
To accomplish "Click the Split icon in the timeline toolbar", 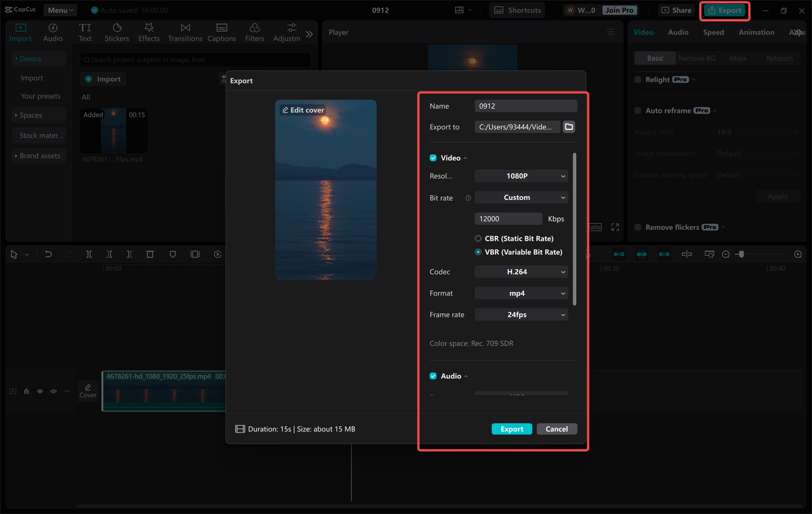I will pos(89,254).
